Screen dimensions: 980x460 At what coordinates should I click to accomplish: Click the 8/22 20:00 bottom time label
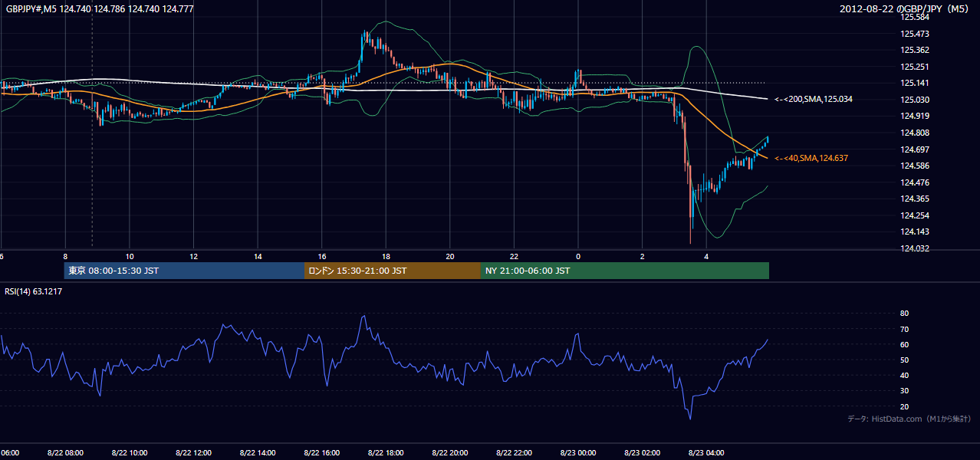[450, 453]
